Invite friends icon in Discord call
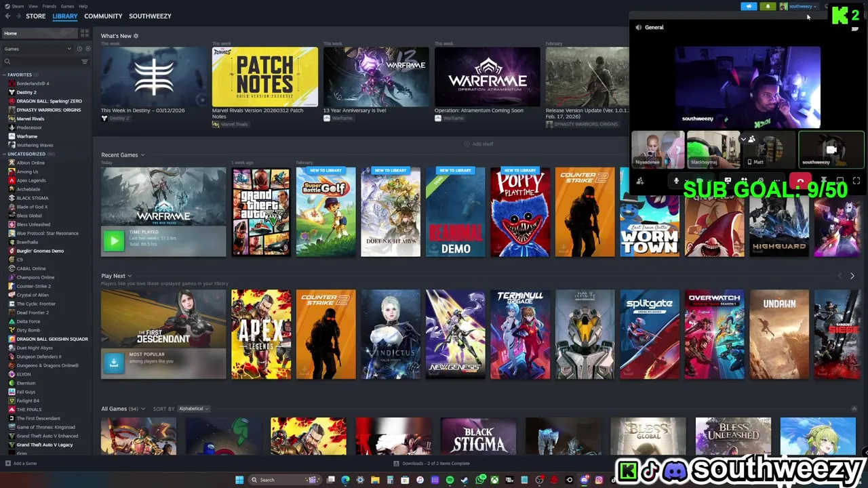Image resolution: width=868 pixels, height=488 pixels. (639, 181)
